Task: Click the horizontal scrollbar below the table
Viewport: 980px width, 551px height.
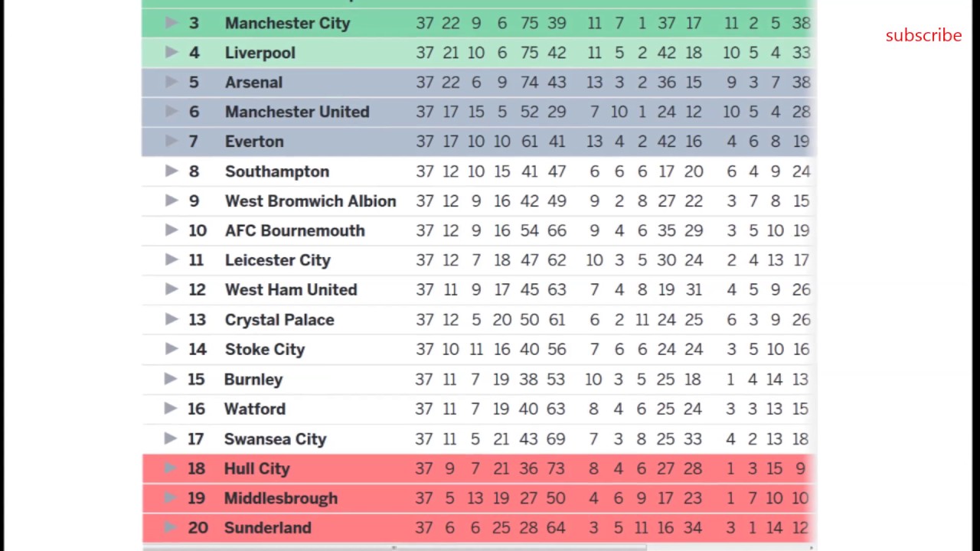Action: (x=521, y=547)
